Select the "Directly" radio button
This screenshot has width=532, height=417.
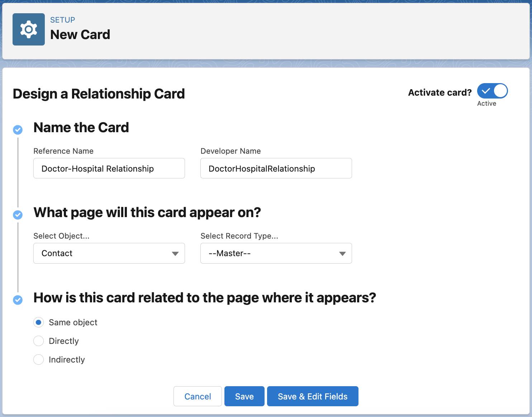pyautogui.click(x=38, y=341)
